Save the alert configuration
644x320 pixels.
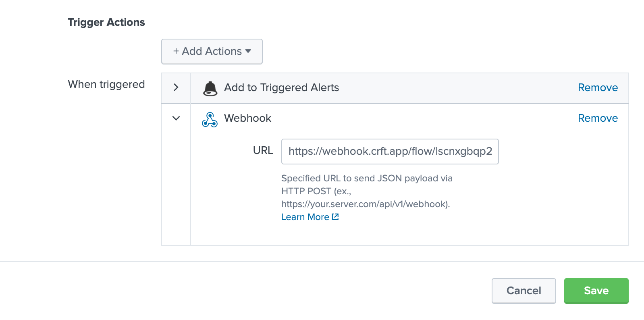click(x=596, y=291)
